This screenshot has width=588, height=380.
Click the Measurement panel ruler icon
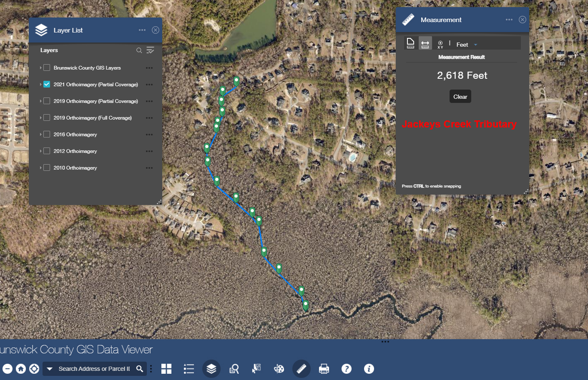(x=408, y=20)
